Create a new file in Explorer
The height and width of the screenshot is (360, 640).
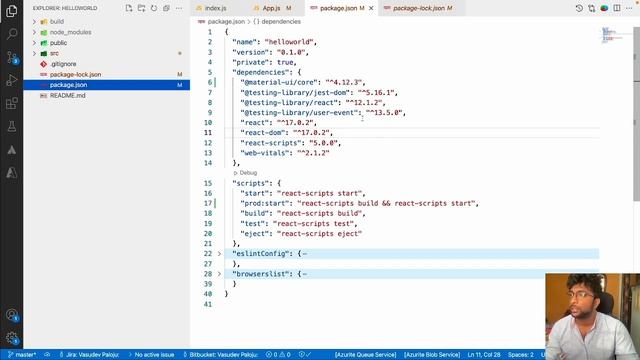pos(129,8)
